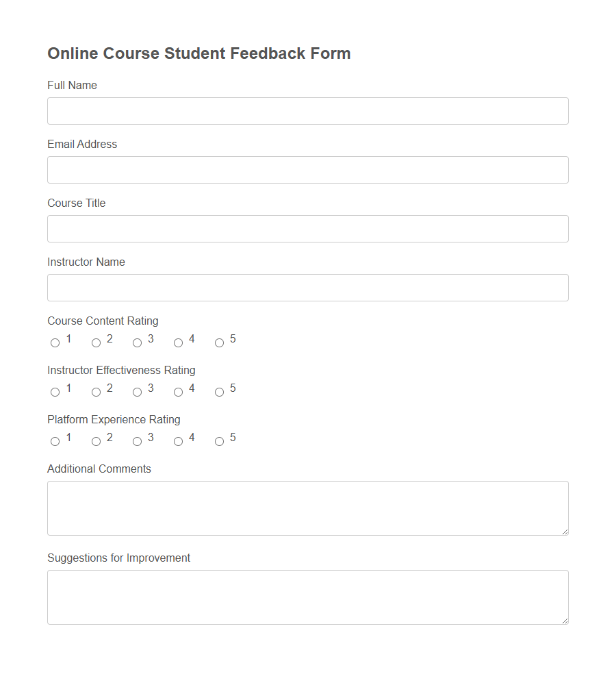This screenshot has height=685, width=616.
Task: Select rating 3 for Platform Experience
Action: (x=137, y=441)
